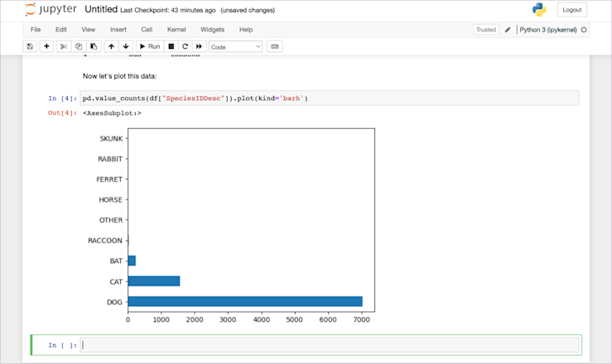Viewport: 612px width, 364px height.
Task: Interrupt the kernel with stop icon
Action: 171,46
